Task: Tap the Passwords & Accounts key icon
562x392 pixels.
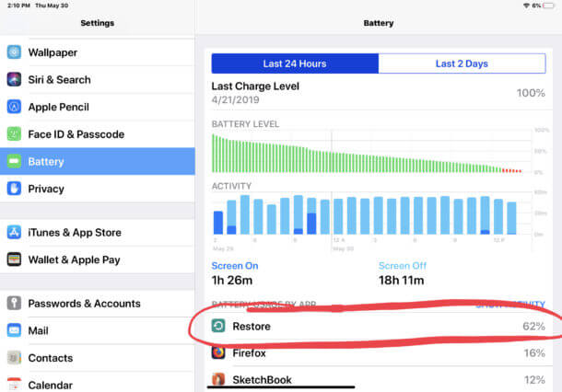Action: click(14, 304)
